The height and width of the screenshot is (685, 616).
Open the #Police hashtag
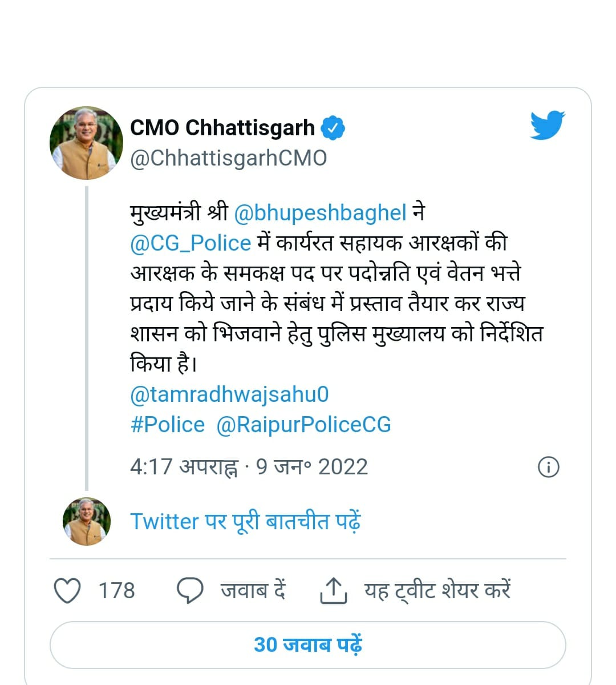[167, 425]
